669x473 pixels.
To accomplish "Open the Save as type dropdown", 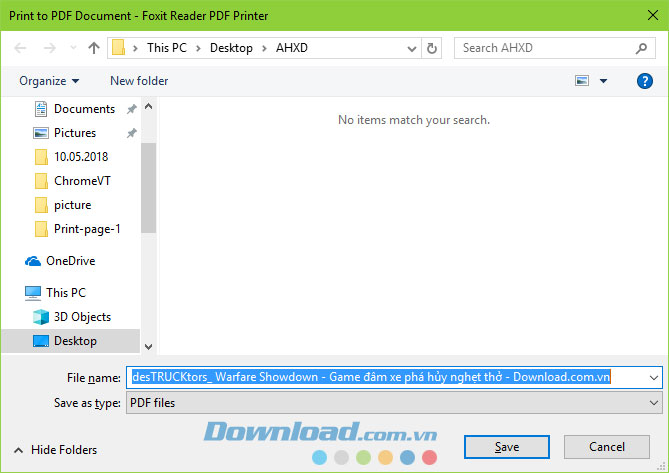I will pyautogui.click(x=394, y=403).
